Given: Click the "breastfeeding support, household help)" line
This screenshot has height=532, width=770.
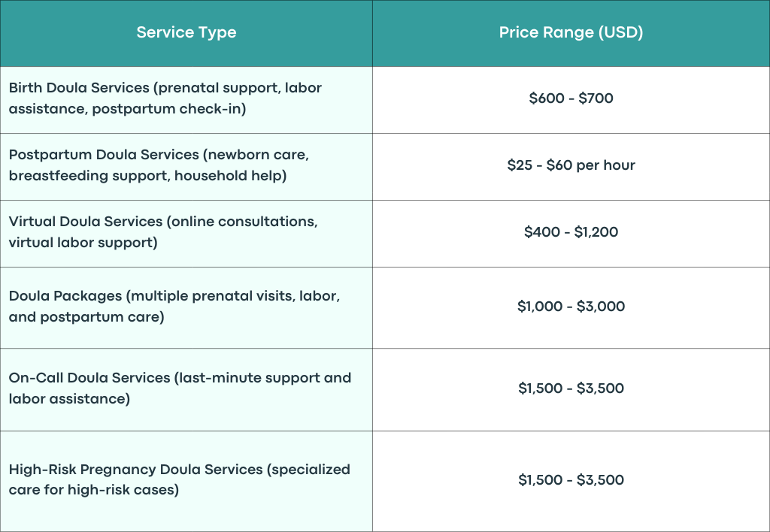Looking at the screenshot, I should tap(148, 176).
